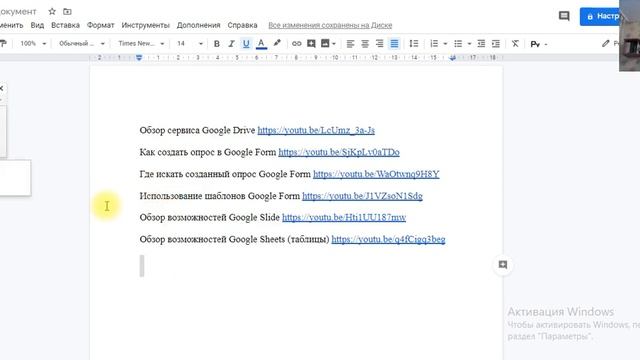Align text to the left
Image resolution: width=640 pixels, height=360 pixels.
tap(350, 44)
